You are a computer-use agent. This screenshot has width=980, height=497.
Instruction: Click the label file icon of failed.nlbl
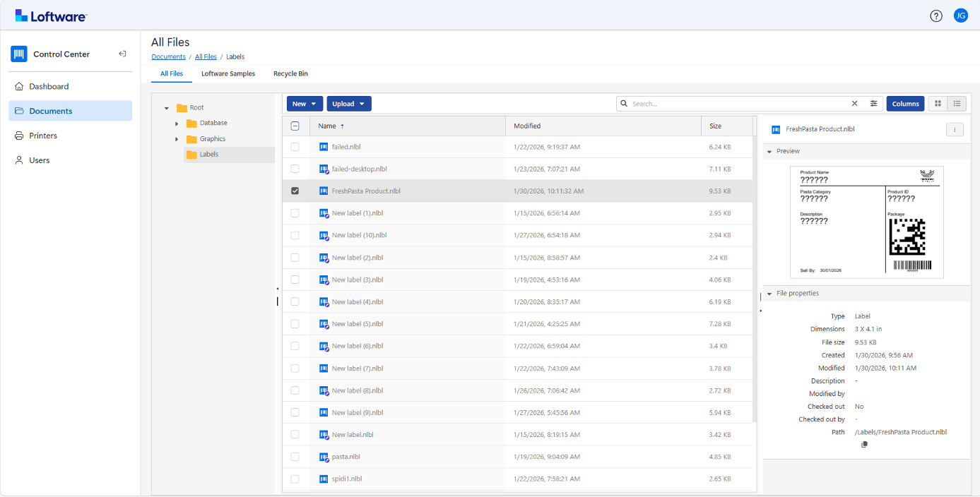[324, 147]
